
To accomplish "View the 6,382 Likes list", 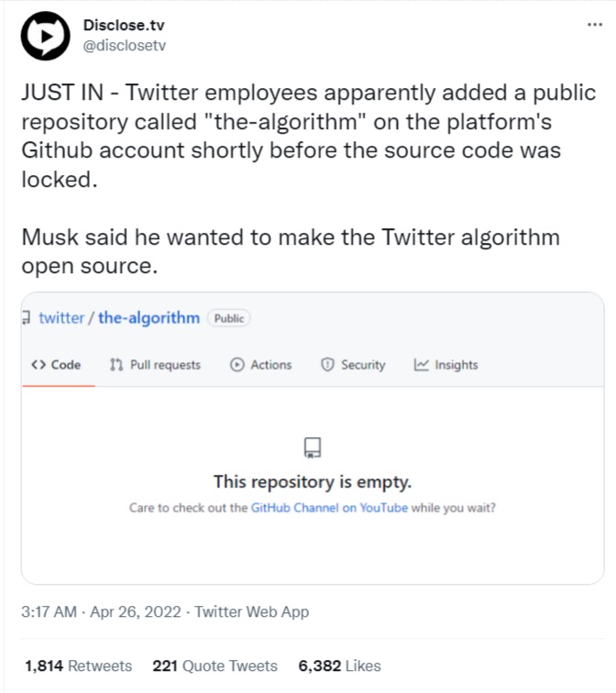I will pos(339,666).
